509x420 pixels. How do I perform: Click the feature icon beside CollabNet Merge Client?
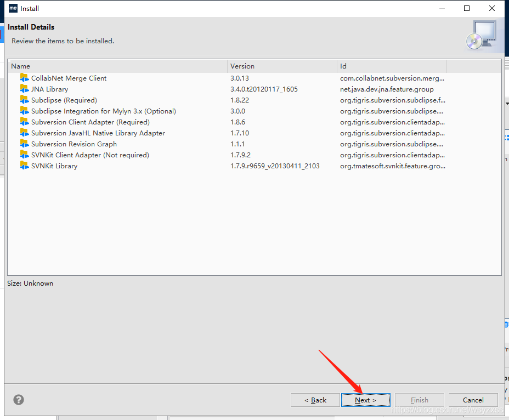24,78
